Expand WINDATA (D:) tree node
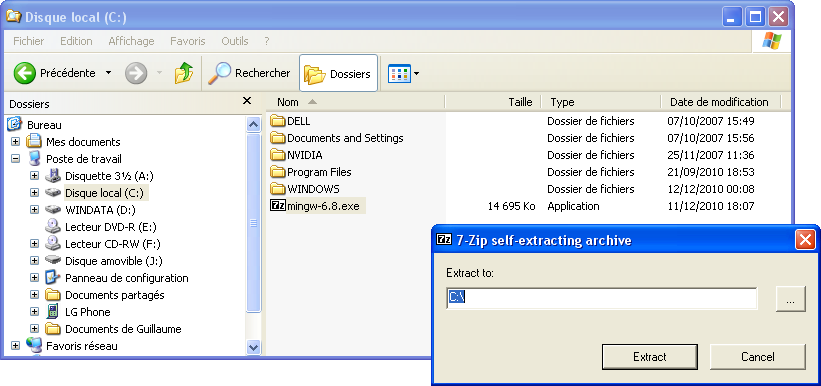 (35, 209)
